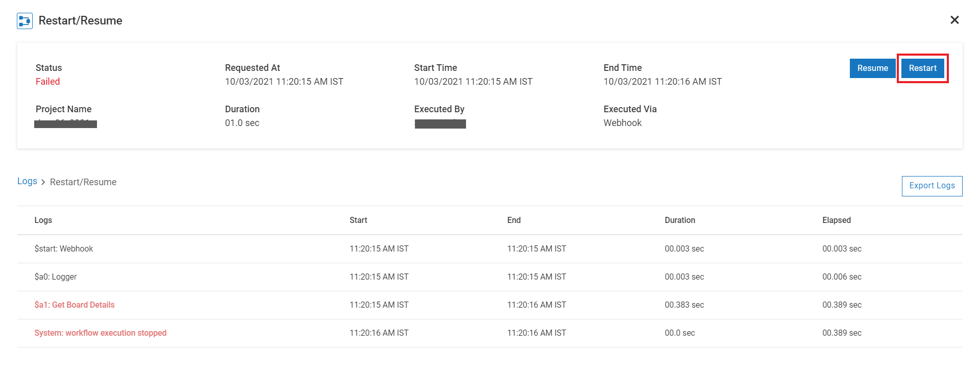Click the Requested At timestamp value
Image resolution: width=980 pixels, height=375 pixels.
[x=284, y=82]
